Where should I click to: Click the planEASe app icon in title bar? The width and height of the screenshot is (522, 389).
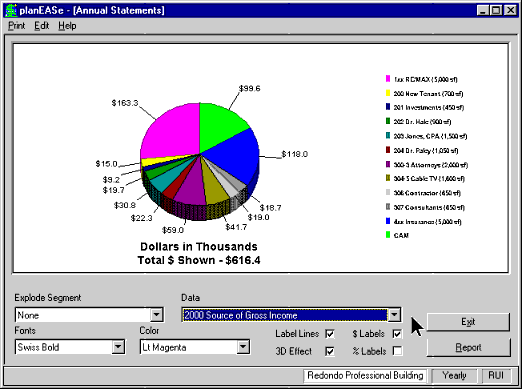coord(11,10)
